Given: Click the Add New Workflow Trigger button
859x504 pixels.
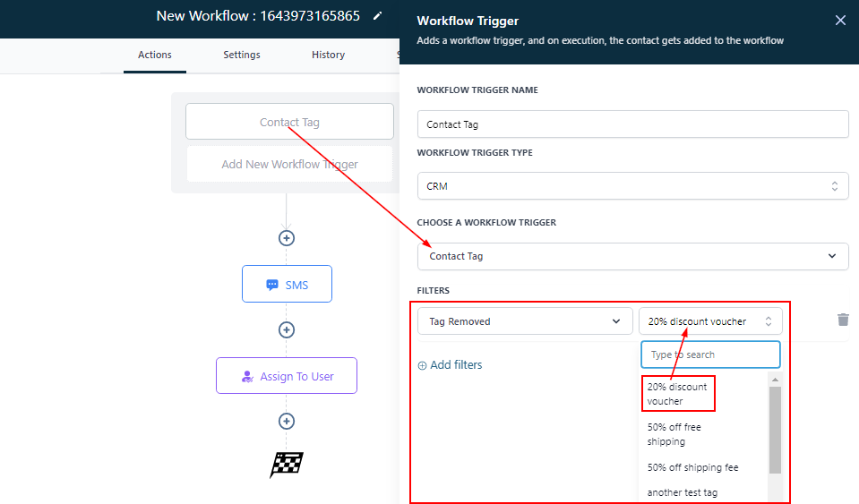Looking at the screenshot, I should (x=289, y=165).
